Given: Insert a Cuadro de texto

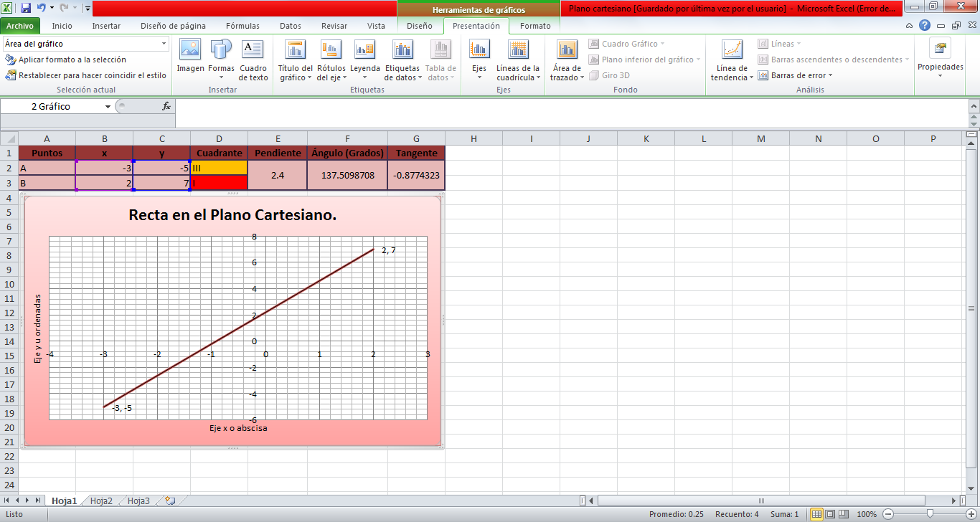Looking at the screenshot, I should click(x=253, y=60).
